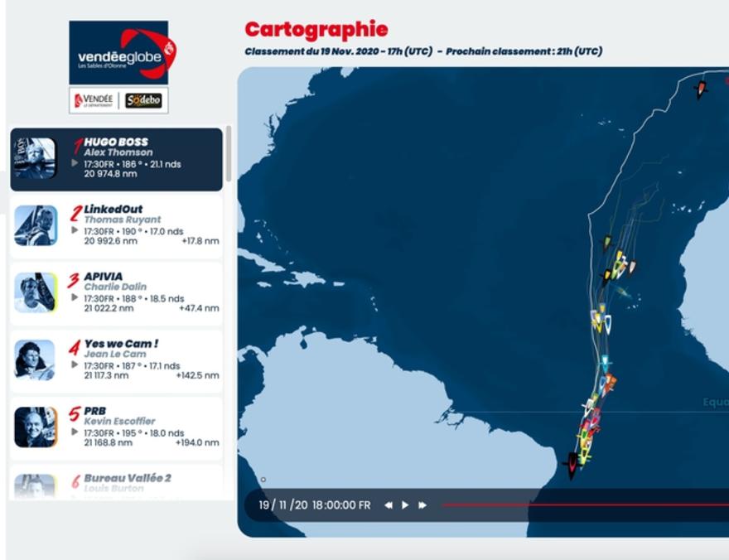Click Charlie Dalin skipper name
This screenshot has height=560, width=729.
[115, 287]
